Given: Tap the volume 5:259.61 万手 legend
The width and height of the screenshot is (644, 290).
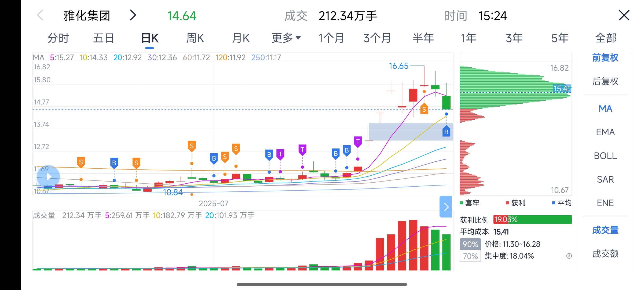Looking at the screenshot, I should click(x=127, y=215).
